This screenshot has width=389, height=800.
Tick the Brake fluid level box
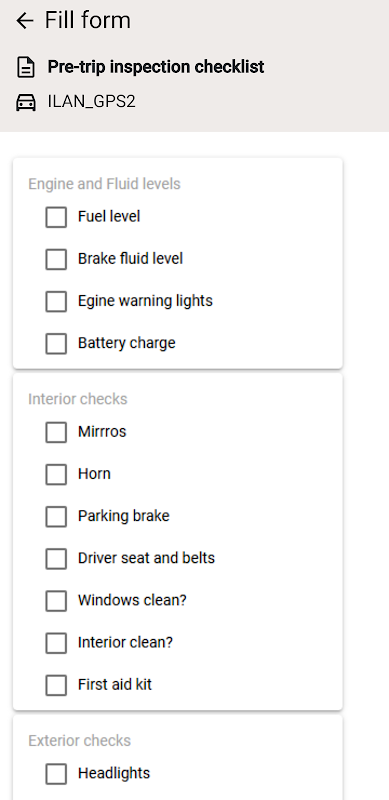[x=56, y=259]
